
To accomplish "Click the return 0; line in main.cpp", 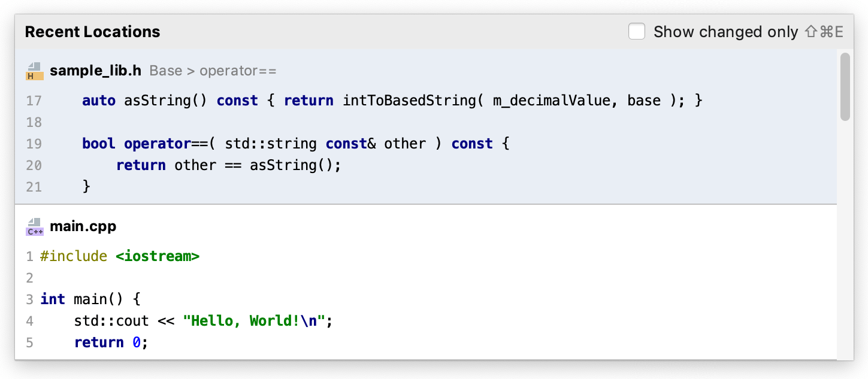I will 111,342.
